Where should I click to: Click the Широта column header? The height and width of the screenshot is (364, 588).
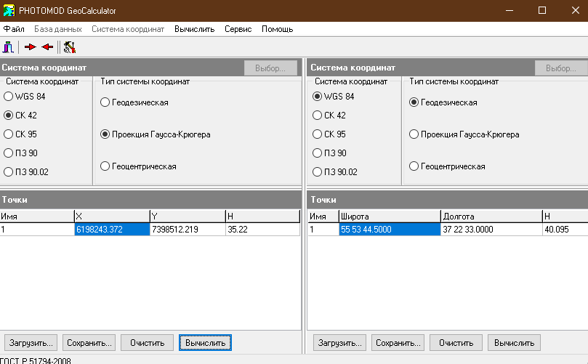[390, 217]
